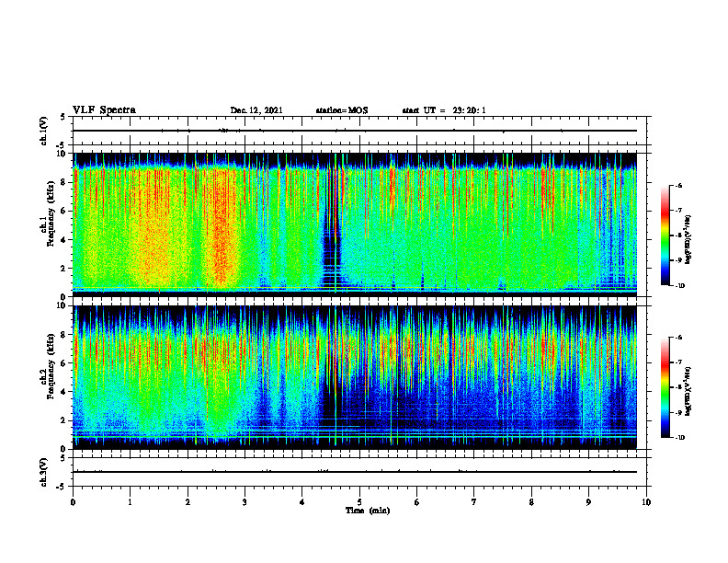Screen dimensions: 728x563
Task: Click tick label "7" on the Time axis
Action: pyautogui.click(x=474, y=502)
